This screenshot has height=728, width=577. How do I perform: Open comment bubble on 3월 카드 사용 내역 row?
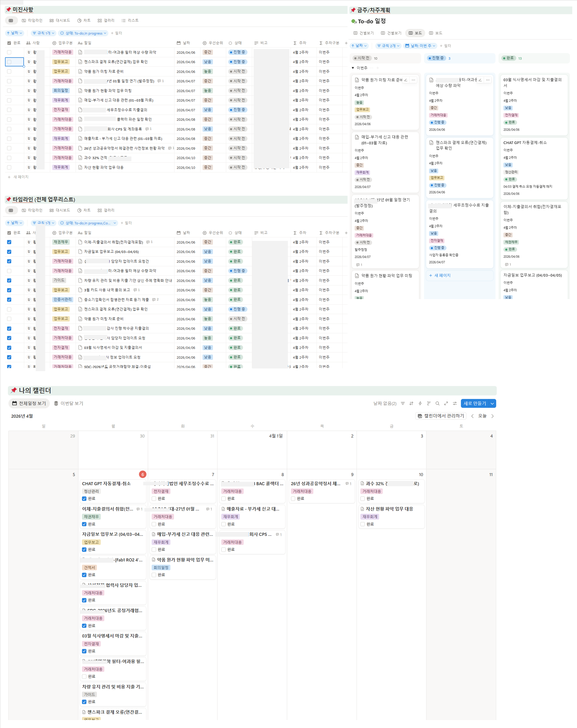136,290
